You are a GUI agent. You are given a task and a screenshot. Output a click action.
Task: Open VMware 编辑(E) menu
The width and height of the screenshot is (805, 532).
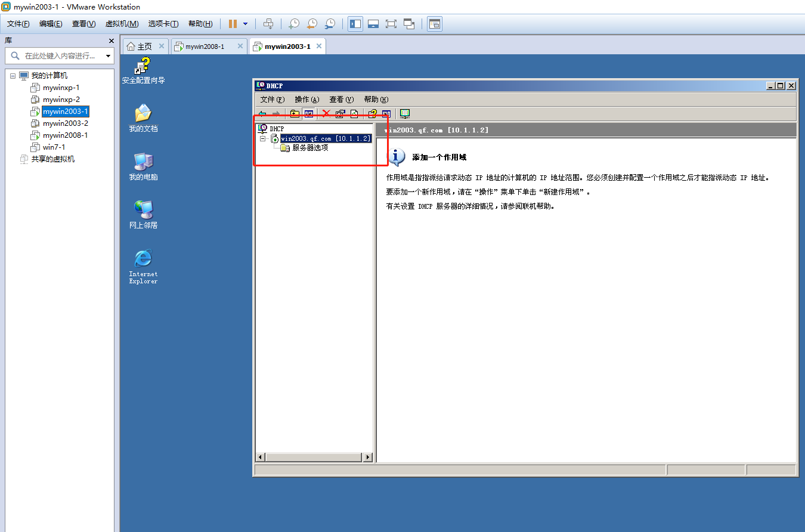pyautogui.click(x=51, y=24)
